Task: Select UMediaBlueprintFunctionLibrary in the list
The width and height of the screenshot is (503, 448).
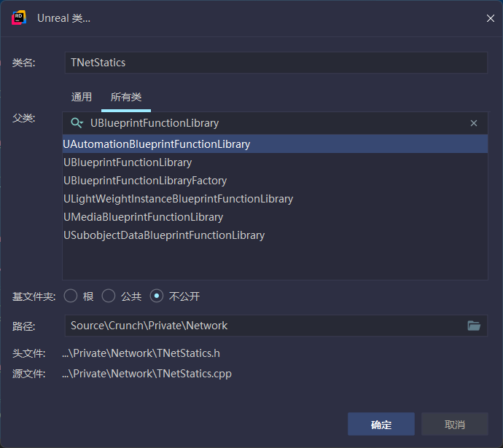Action: [x=276, y=217]
